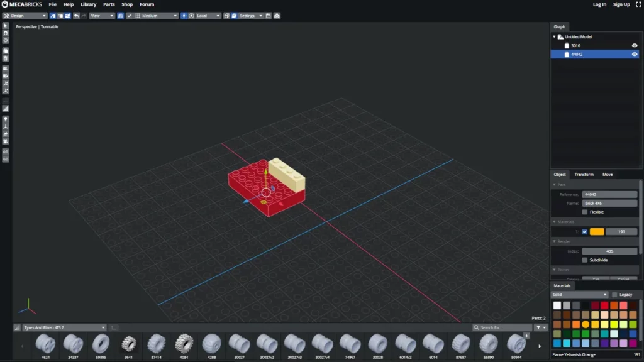Pick the white swatch in Materials palette
Screen dimensions: 644x362
tap(557, 305)
